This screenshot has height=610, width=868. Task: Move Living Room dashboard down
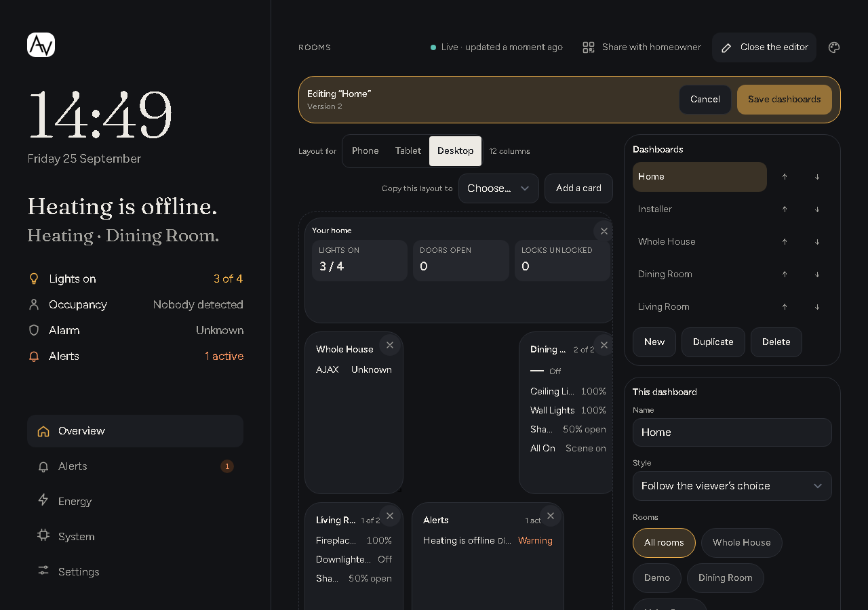tap(817, 307)
